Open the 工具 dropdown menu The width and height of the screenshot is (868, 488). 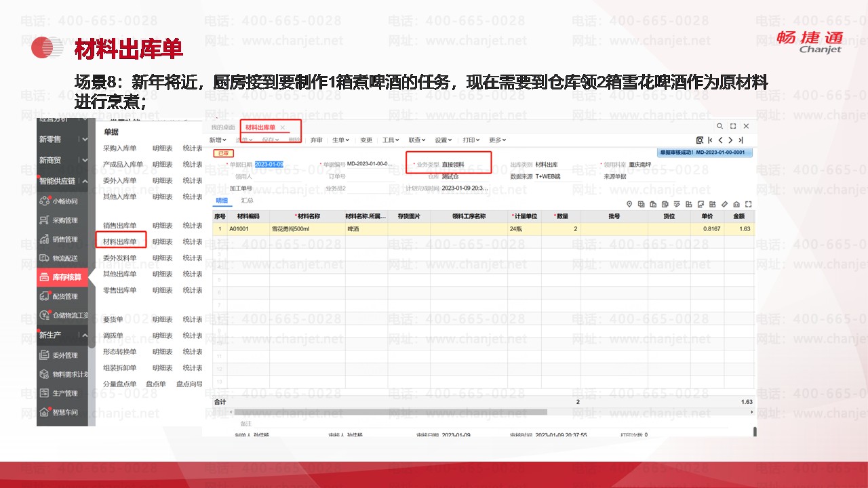391,140
